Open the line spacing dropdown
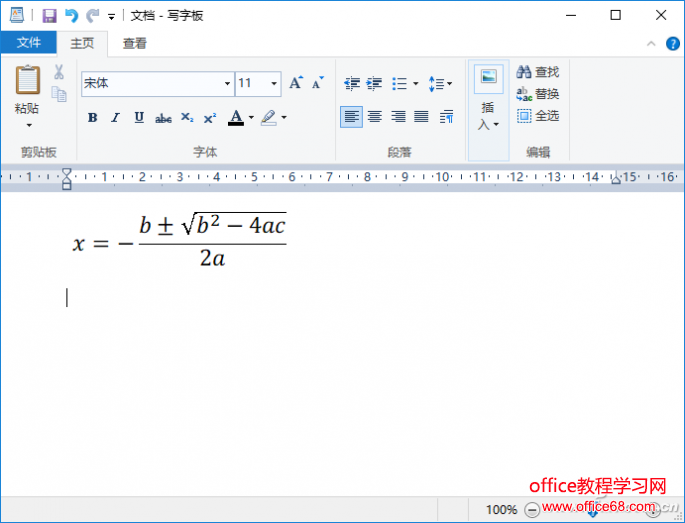The height and width of the screenshot is (523, 685). click(440, 83)
